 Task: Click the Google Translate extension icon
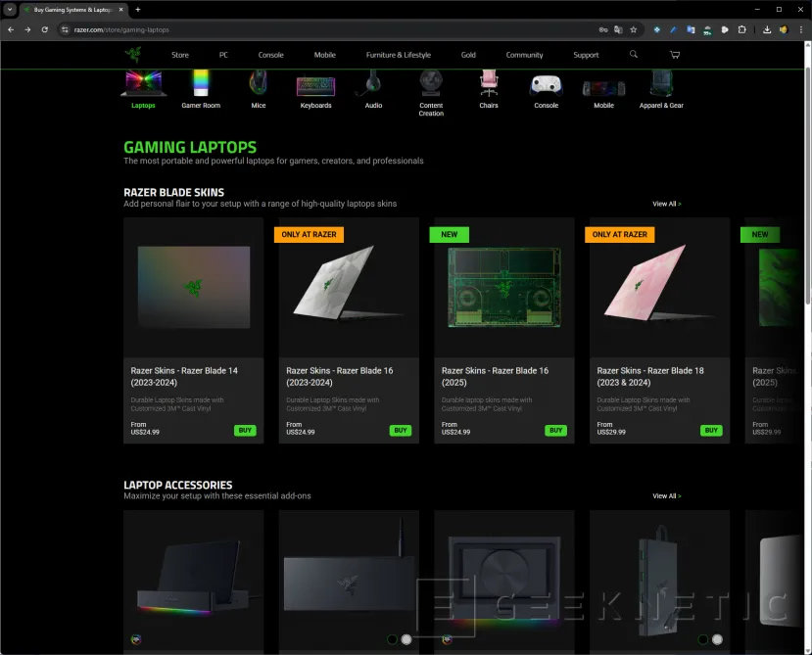coord(691,30)
